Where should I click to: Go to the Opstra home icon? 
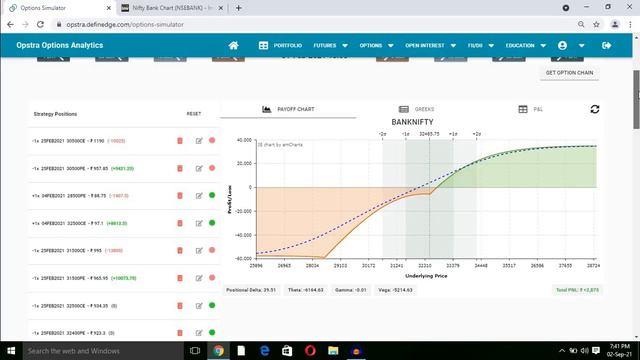click(233, 45)
